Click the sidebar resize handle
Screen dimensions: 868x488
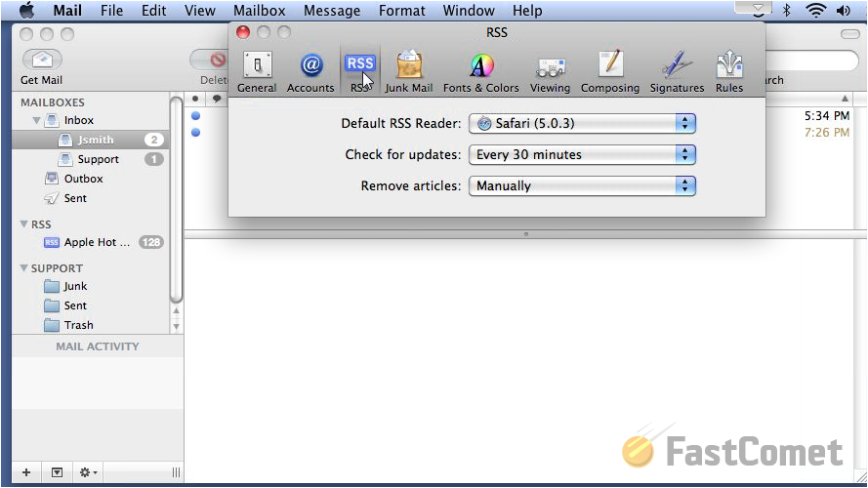[x=176, y=472]
